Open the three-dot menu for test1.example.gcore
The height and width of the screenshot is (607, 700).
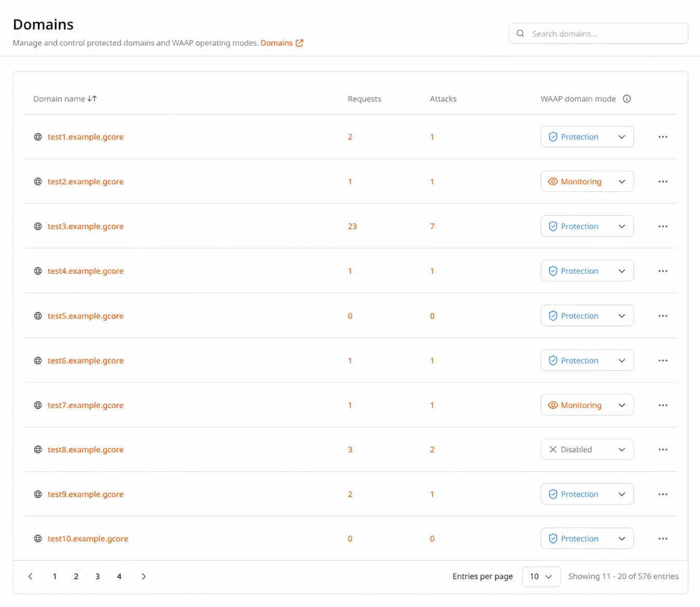pyautogui.click(x=663, y=137)
